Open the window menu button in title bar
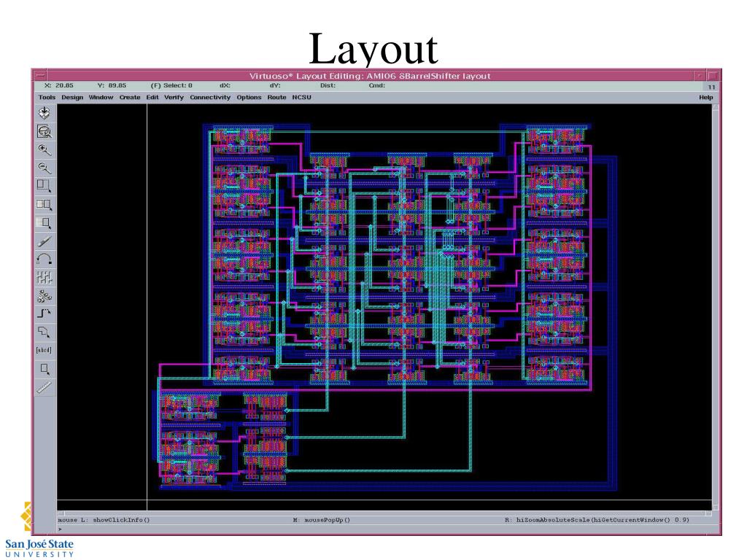747x560 pixels. tap(40, 75)
